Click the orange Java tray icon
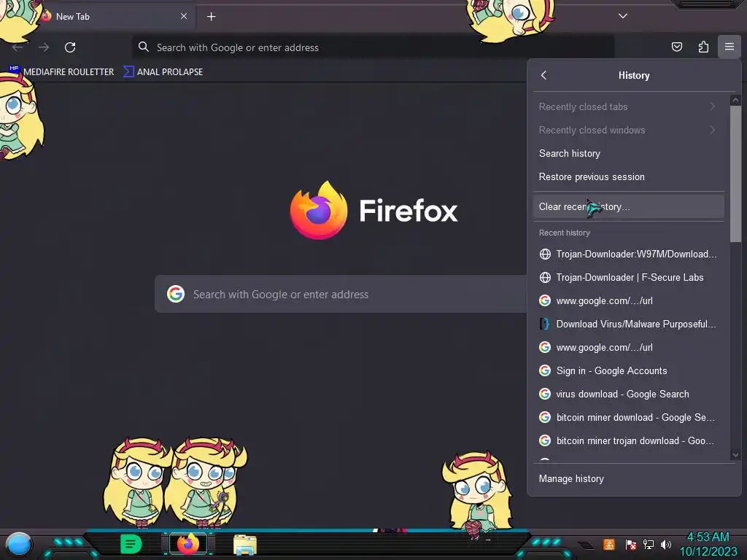This screenshot has height=560, width=747. pos(609,544)
